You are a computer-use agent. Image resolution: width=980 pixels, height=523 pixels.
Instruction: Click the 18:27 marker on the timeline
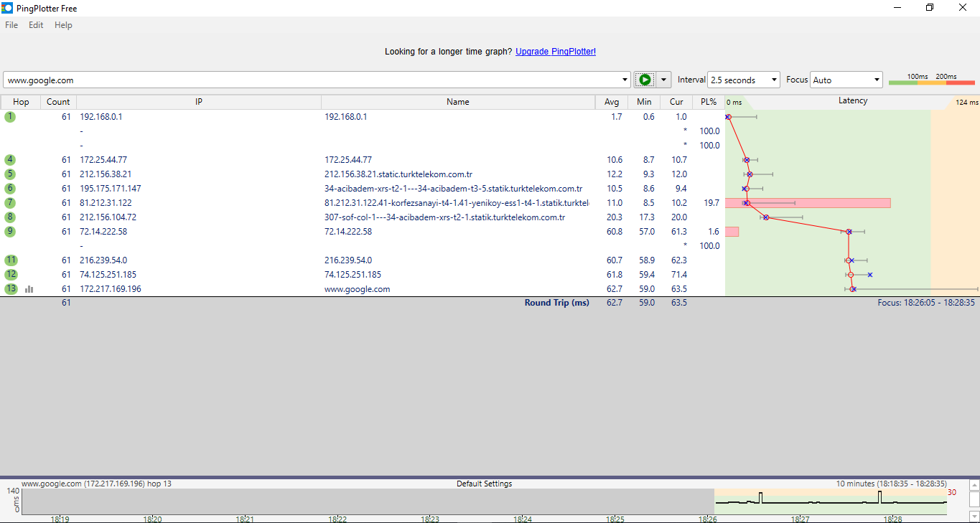tap(800, 519)
